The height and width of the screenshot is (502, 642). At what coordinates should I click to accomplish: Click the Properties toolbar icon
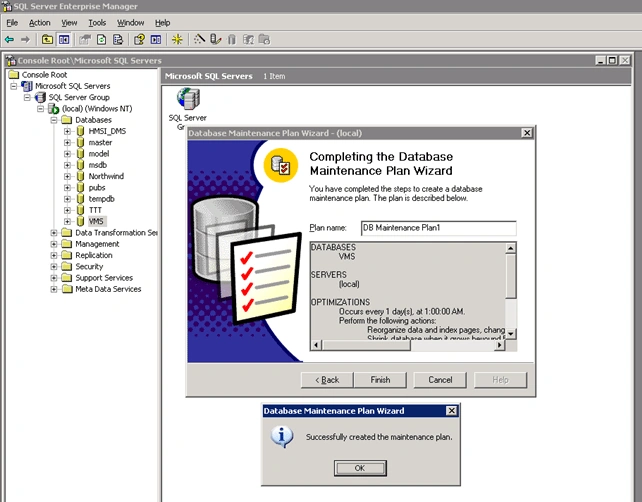[85, 40]
